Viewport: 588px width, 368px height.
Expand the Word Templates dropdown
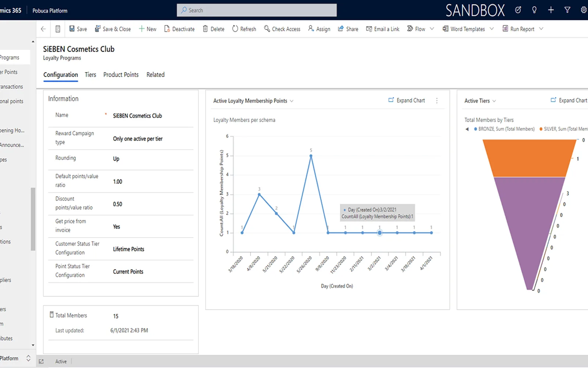[491, 29]
